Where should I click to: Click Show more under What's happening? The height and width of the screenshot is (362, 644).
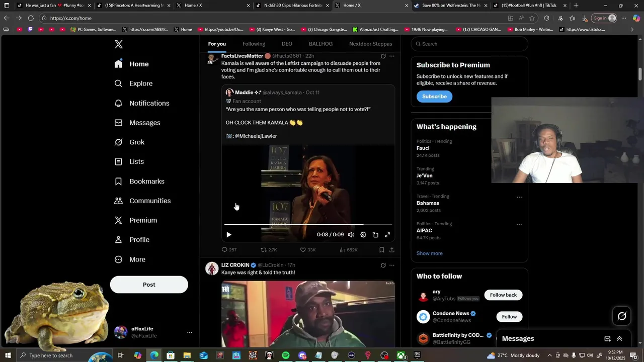point(430,253)
